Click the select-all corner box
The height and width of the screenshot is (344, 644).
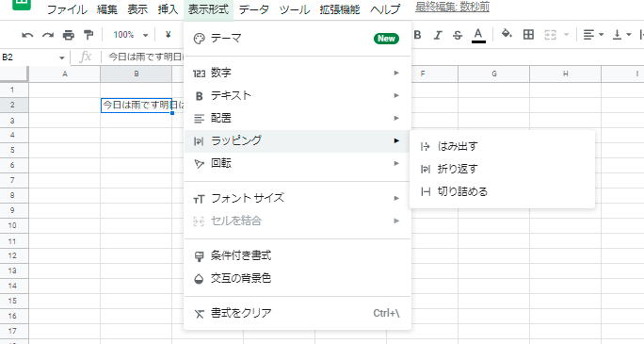tap(14, 74)
